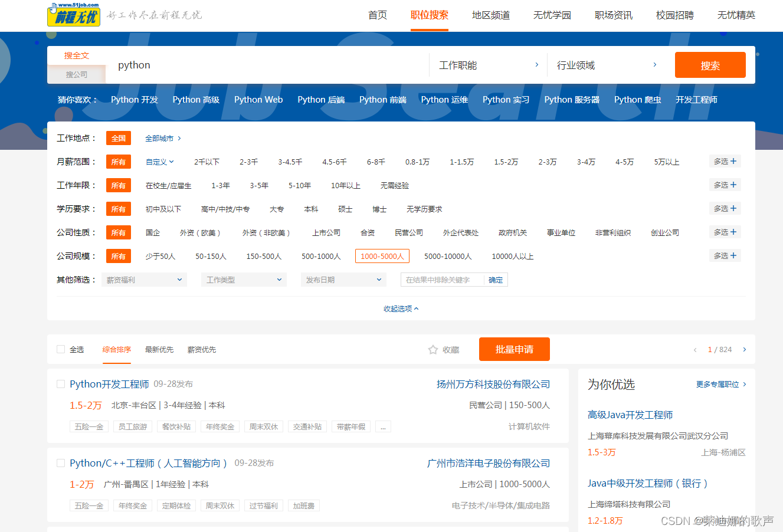Check the Python开发工程师 job checkbox
The height and width of the screenshot is (532, 783).
coord(61,384)
